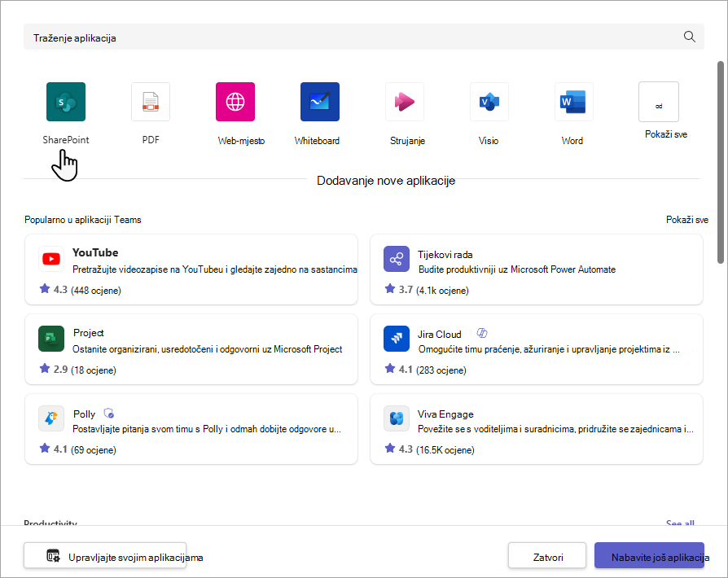728x578 pixels.
Task: Click the rating text 3.7 (4.1k ocjene)
Action: pyautogui.click(x=433, y=290)
